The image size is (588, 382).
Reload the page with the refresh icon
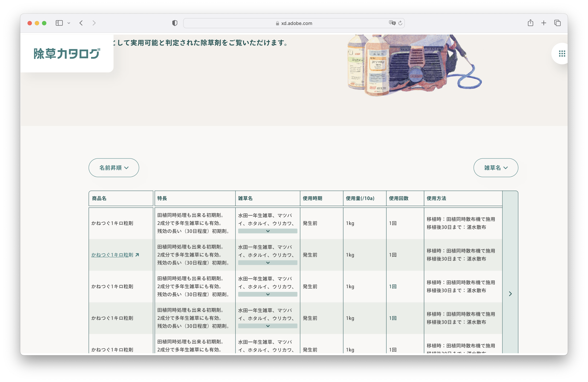(400, 23)
